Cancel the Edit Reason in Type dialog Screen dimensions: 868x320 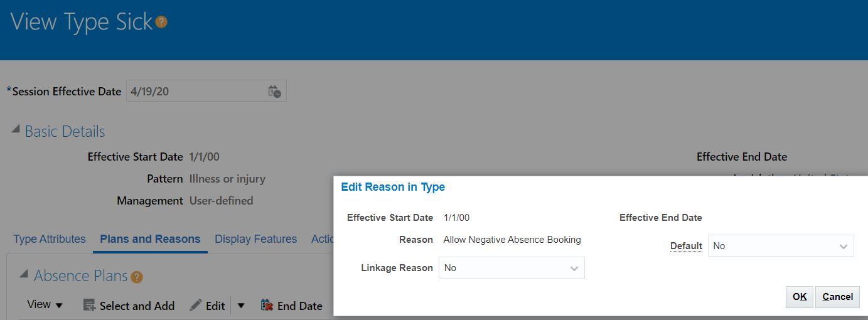tap(837, 297)
